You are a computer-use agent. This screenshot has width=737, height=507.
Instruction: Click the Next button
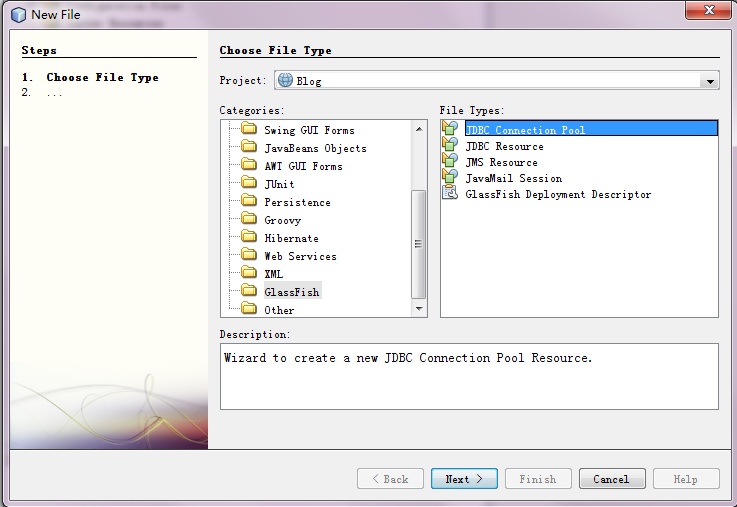pos(464,479)
